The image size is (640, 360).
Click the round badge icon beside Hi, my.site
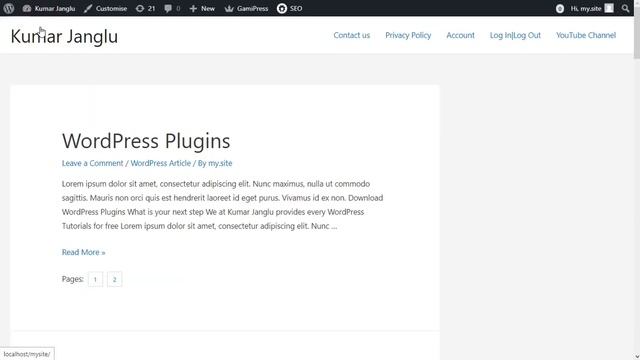(560, 9)
